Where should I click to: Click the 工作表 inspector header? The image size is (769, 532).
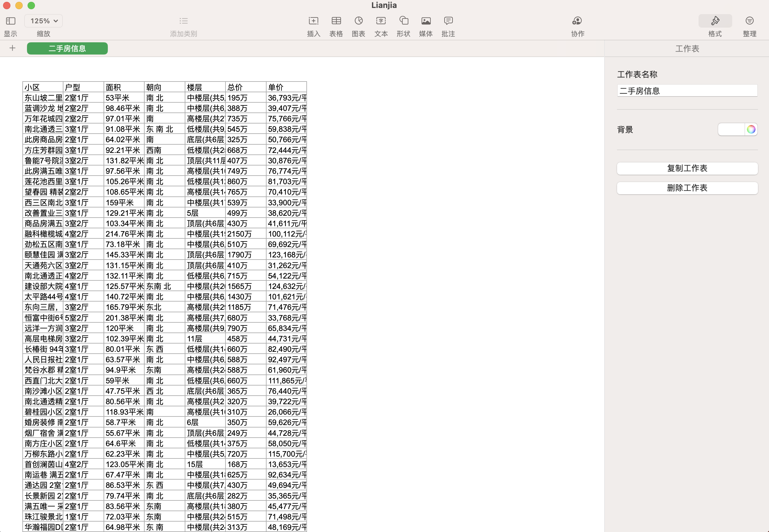(x=687, y=49)
